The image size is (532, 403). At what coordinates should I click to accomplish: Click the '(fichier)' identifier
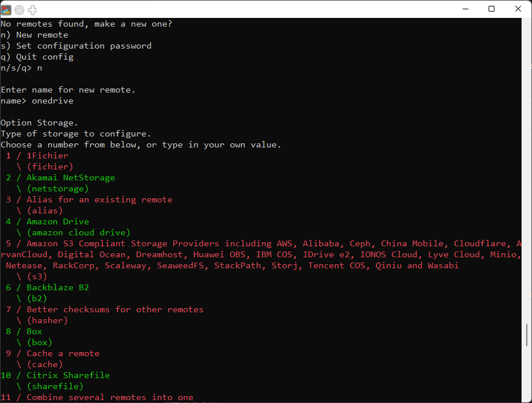pos(50,167)
